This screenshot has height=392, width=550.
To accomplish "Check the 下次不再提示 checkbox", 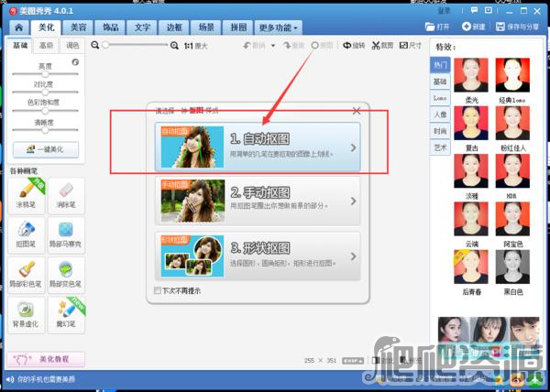I will point(158,290).
